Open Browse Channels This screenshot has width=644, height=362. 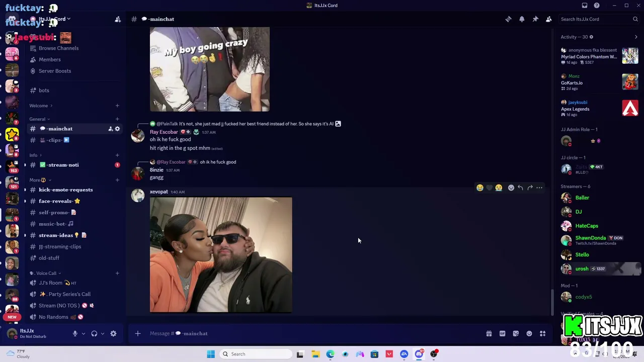[x=58, y=48]
